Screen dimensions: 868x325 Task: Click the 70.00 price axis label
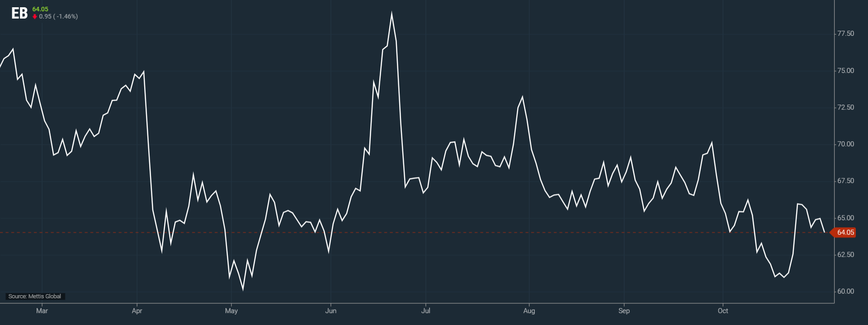click(x=845, y=144)
